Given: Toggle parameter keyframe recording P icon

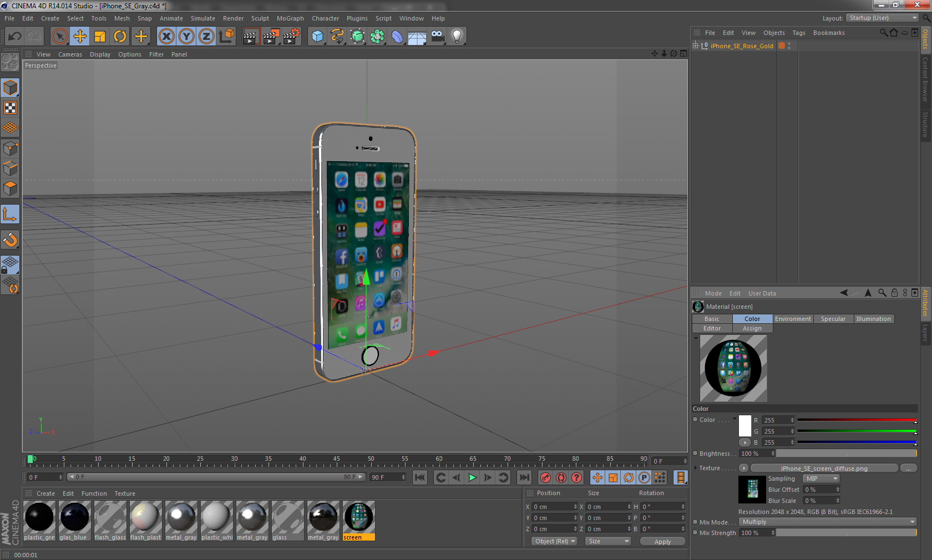Looking at the screenshot, I should (x=644, y=477).
